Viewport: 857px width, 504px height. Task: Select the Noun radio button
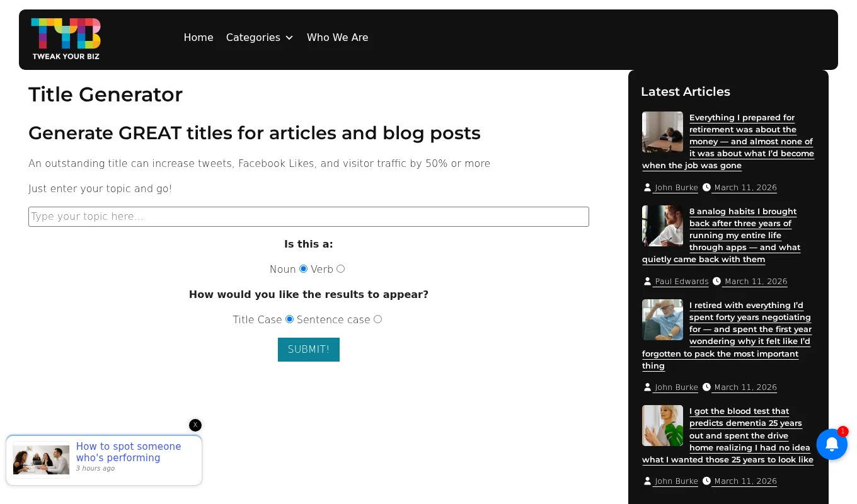303,269
